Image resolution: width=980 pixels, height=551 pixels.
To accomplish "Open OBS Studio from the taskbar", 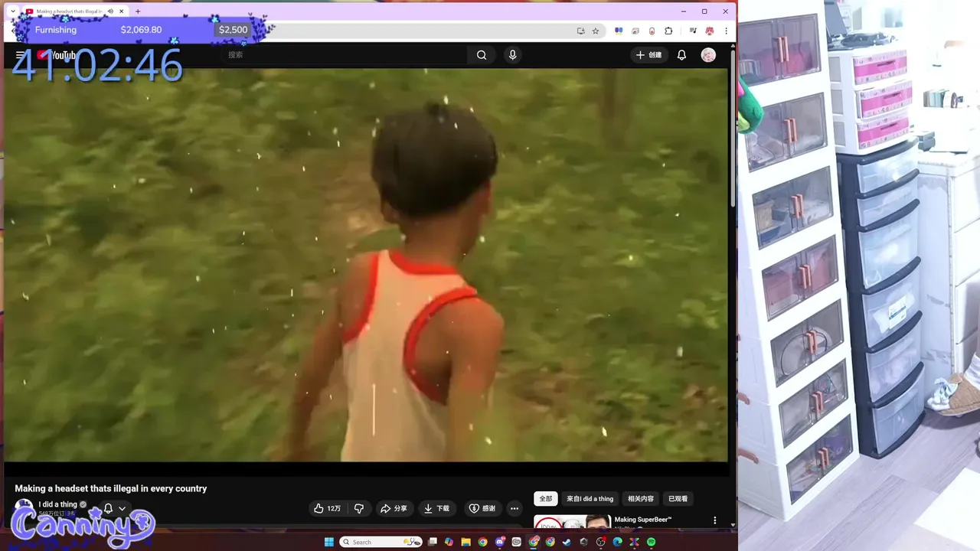I will (600, 542).
